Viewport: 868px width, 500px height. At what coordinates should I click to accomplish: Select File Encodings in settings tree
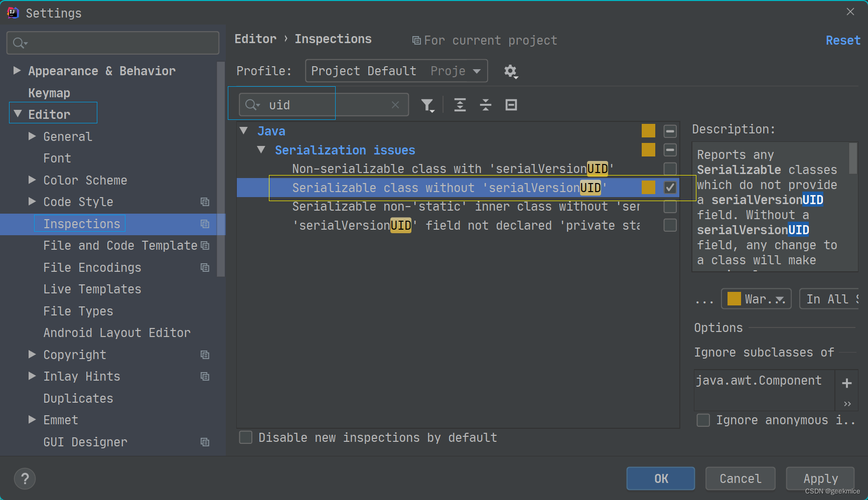[x=92, y=267]
